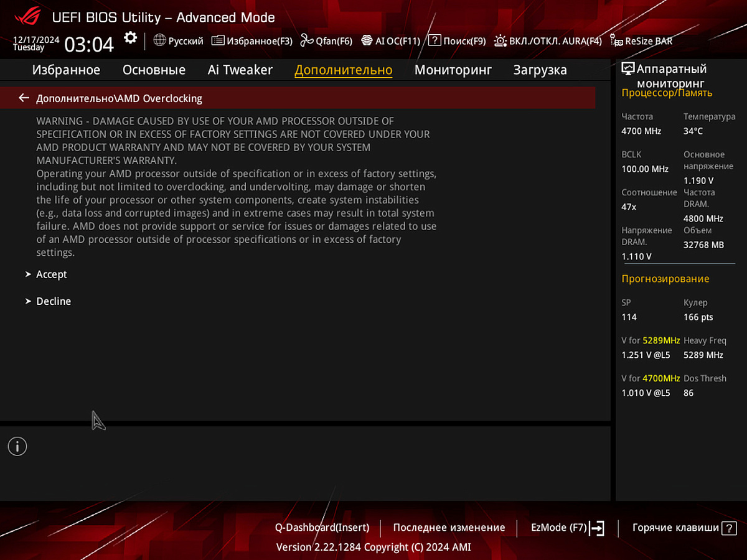Click the time 03:04

tap(90, 44)
